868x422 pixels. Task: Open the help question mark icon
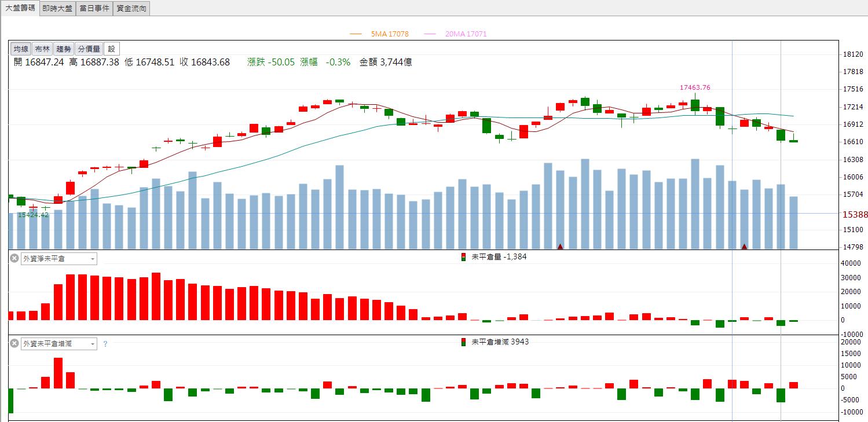tap(105, 344)
